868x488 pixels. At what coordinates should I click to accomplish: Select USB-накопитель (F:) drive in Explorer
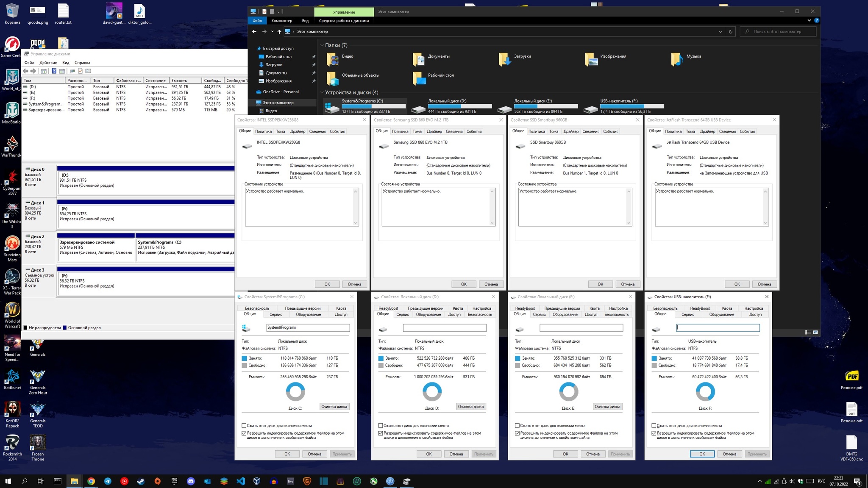[623, 107]
